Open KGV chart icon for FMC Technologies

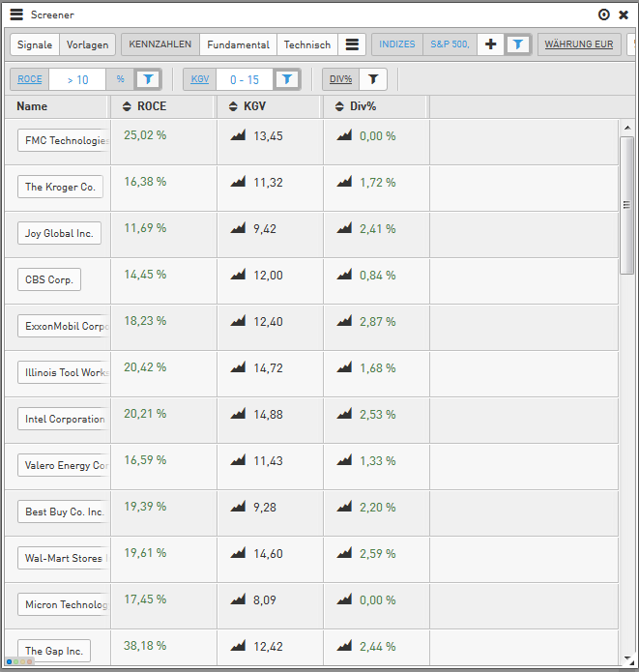pos(238,135)
